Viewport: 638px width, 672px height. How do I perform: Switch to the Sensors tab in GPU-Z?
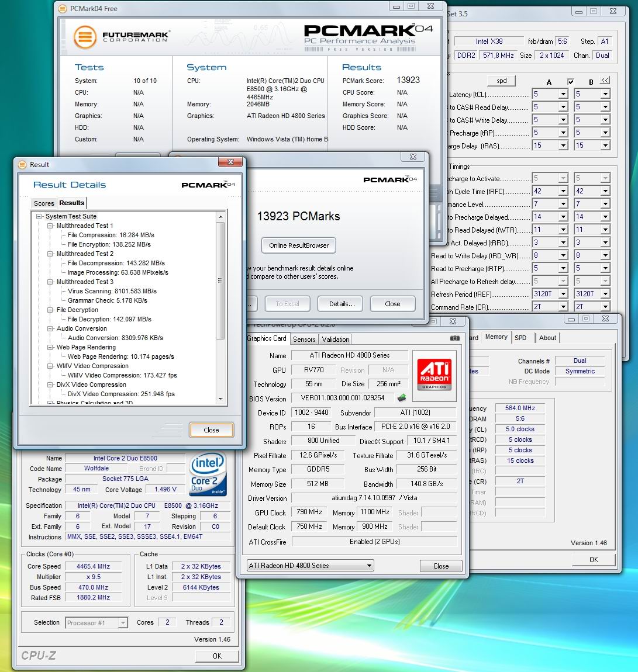pos(304,340)
